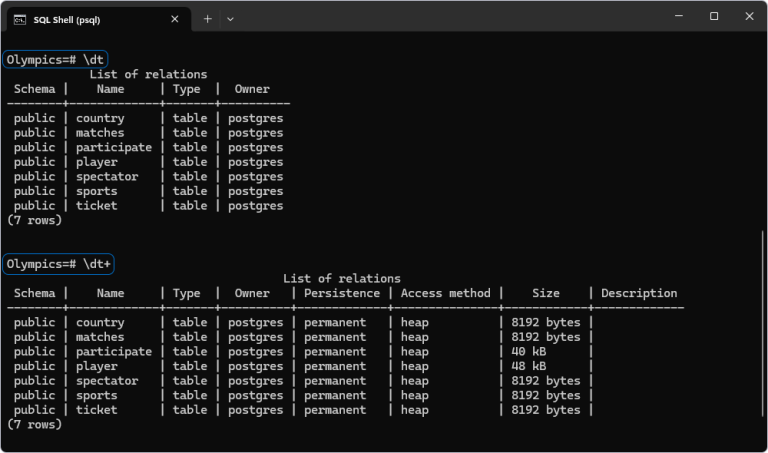Click "ticket" in the second relations list
The image size is (768, 453).
(x=96, y=409)
